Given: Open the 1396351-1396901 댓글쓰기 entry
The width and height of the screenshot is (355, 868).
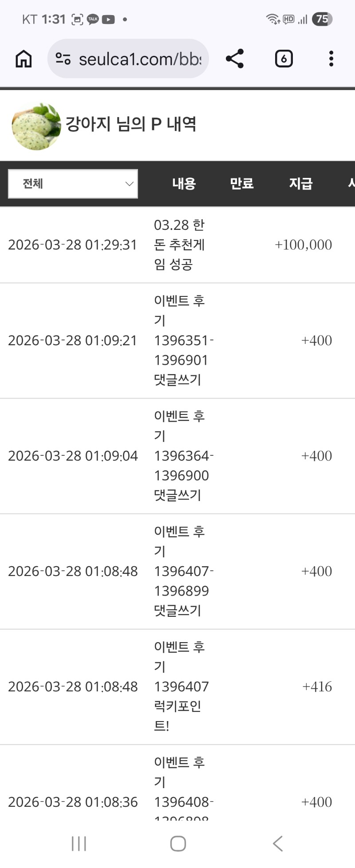Looking at the screenshot, I should (182, 340).
